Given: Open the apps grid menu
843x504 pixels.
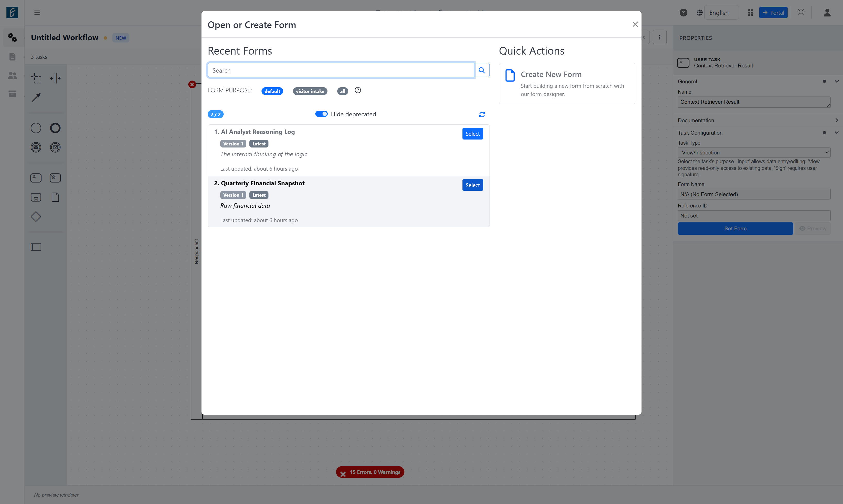Looking at the screenshot, I should 751,13.
